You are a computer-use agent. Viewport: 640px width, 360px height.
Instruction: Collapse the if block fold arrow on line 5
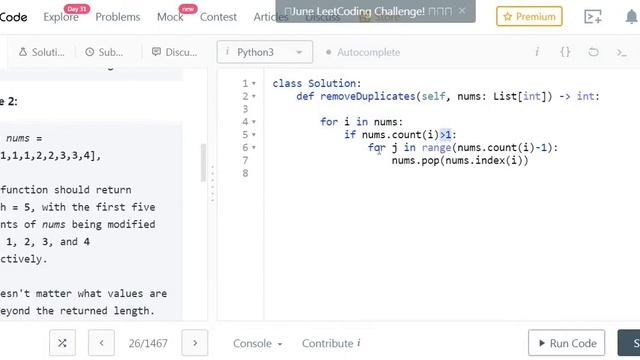click(254, 135)
